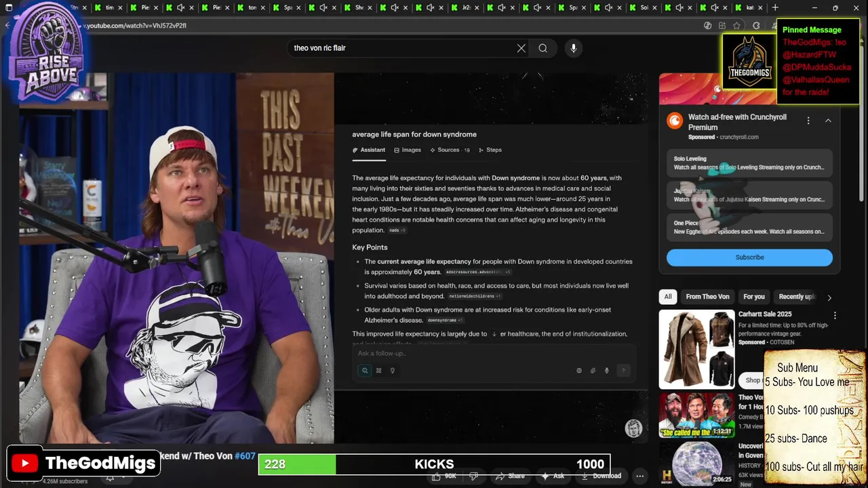
Task: Click the blue Subscribe button in Crunchyroll ad
Action: click(x=749, y=258)
